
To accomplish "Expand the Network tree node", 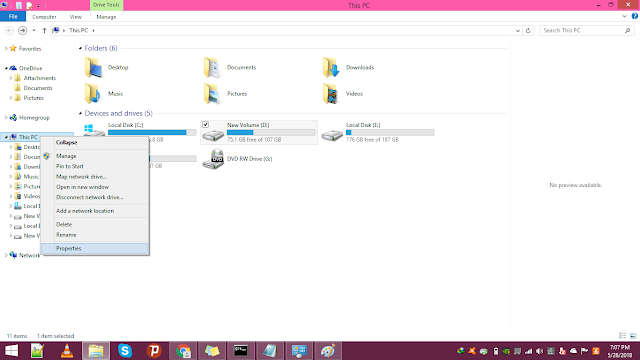I will 6,255.
